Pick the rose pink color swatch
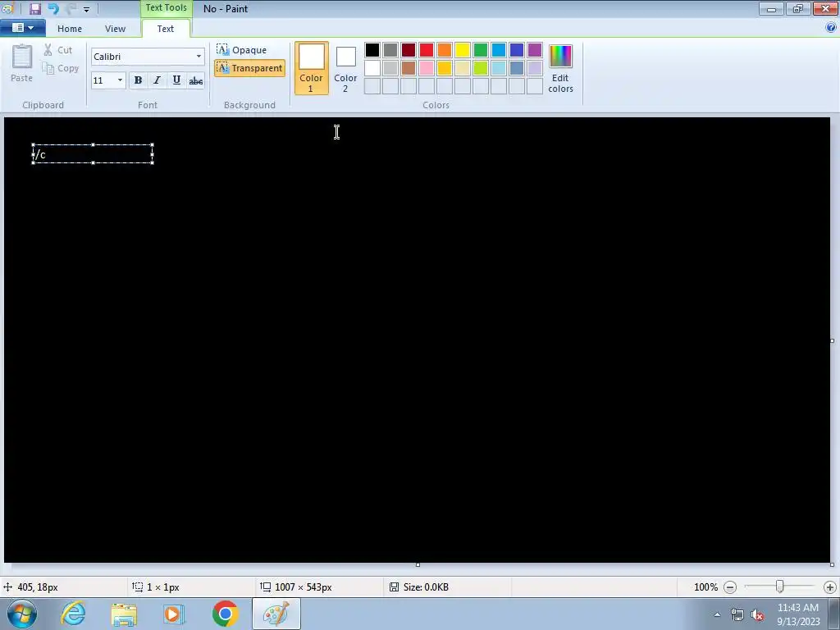This screenshot has width=840, height=630. (x=427, y=68)
